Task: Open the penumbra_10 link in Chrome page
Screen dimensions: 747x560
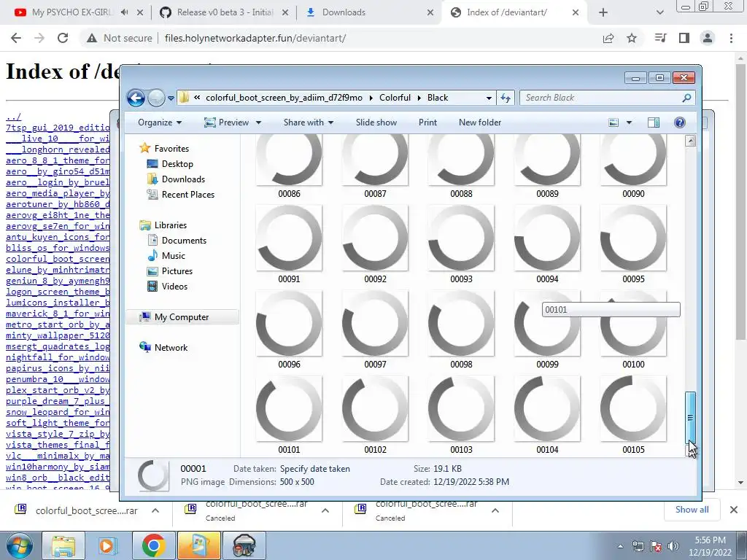Action: [58, 379]
